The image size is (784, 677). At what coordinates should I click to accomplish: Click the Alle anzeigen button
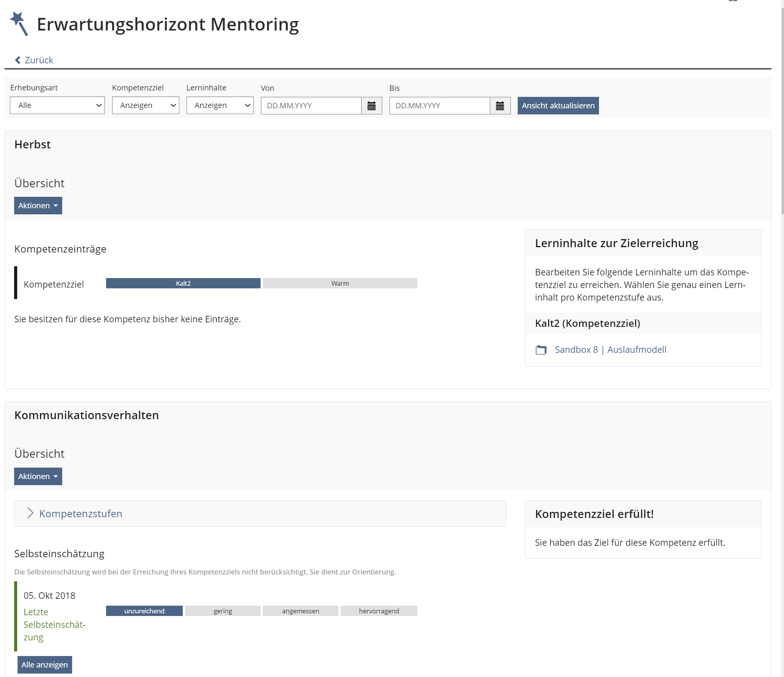coord(44,665)
